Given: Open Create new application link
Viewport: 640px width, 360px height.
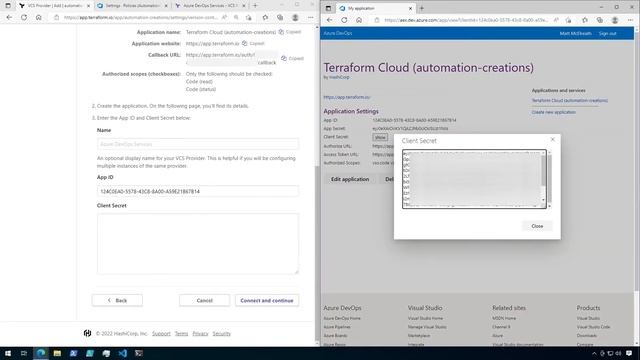Looking at the screenshot, I should click(x=553, y=112).
